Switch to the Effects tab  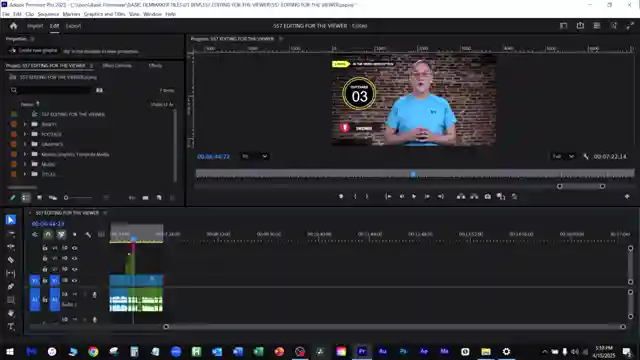tap(155, 65)
